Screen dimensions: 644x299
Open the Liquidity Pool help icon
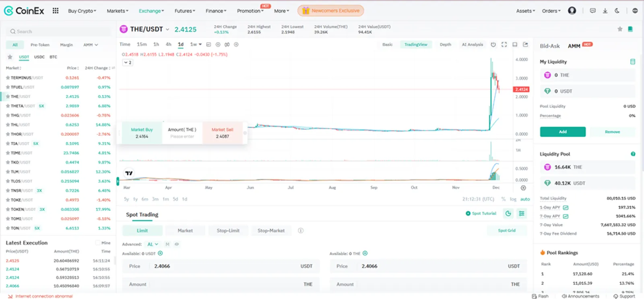(633, 154)
